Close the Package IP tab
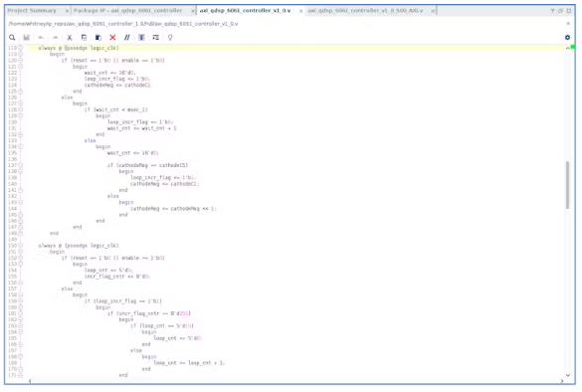 193,11
